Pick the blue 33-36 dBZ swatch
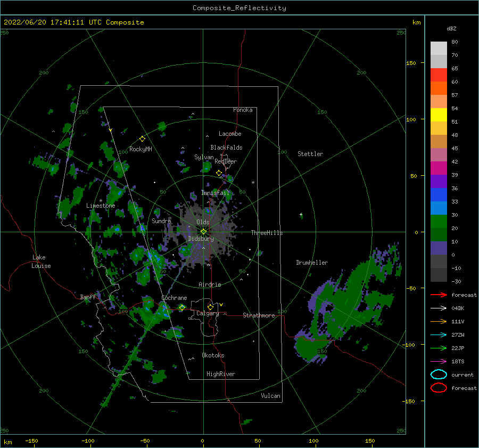 [439, 195]
